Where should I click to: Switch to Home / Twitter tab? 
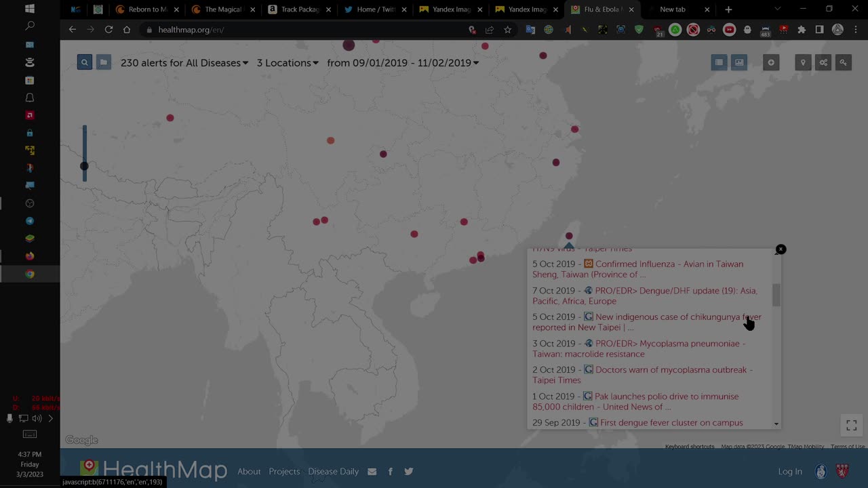tap(375, 9)
